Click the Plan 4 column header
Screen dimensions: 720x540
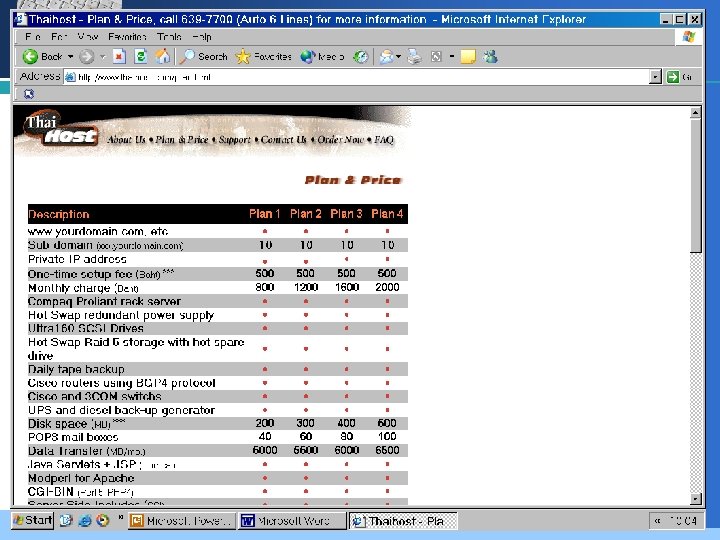[x=387, y=214]
